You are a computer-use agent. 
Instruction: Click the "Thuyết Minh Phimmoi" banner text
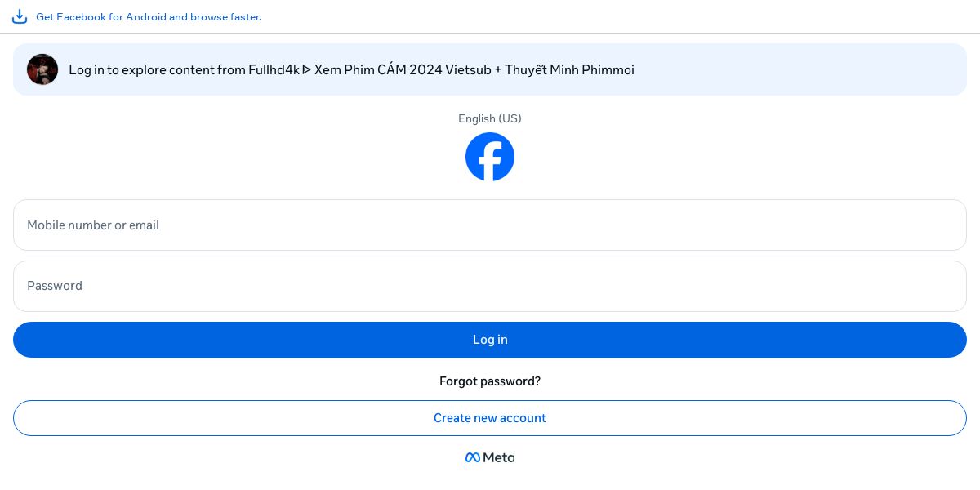pos(569,70)
